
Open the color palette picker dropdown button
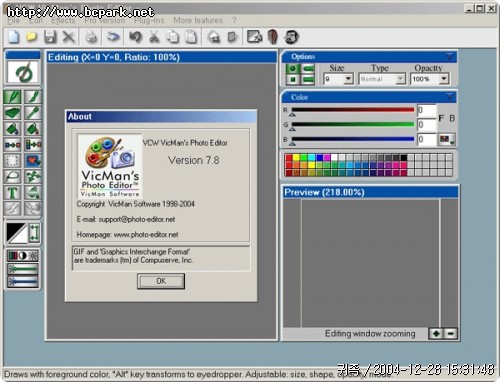(447, 139)
